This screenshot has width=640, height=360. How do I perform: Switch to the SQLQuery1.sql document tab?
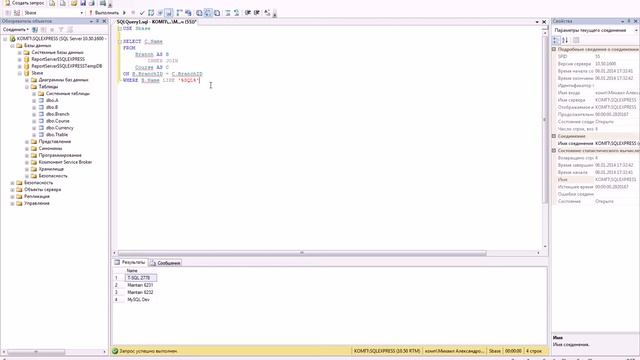click(x=156, y=22)
